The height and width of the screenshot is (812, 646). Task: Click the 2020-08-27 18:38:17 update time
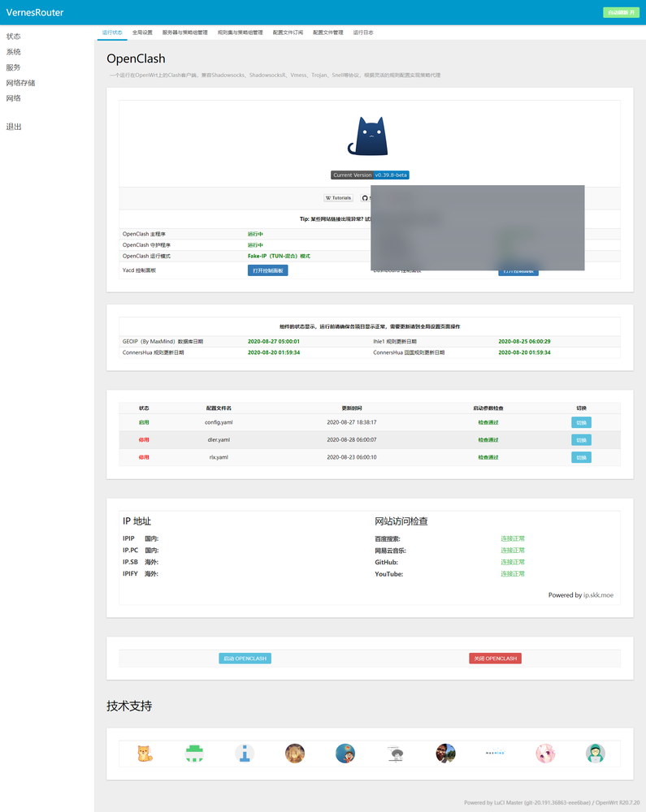352,422
